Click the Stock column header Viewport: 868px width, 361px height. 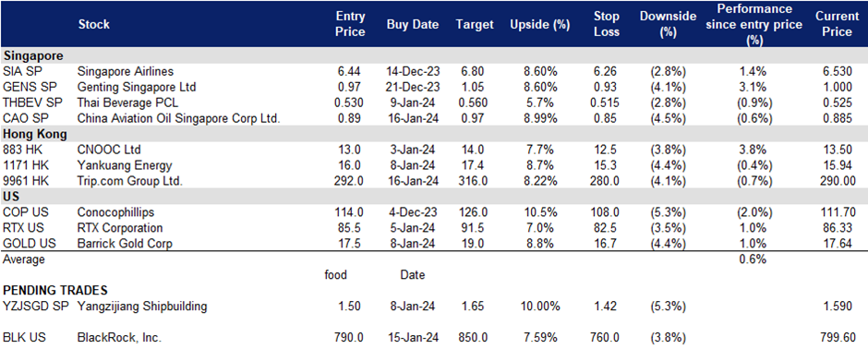93,24
